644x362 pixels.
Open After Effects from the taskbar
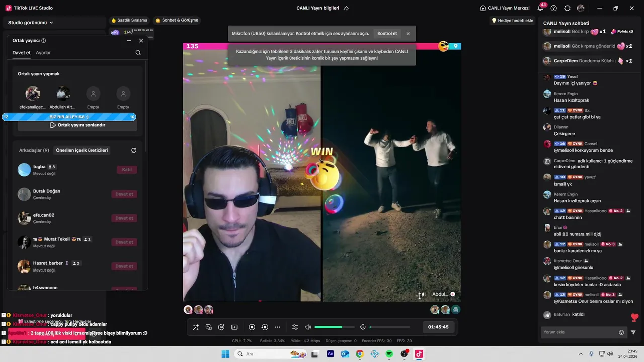(x=330, y=354)
